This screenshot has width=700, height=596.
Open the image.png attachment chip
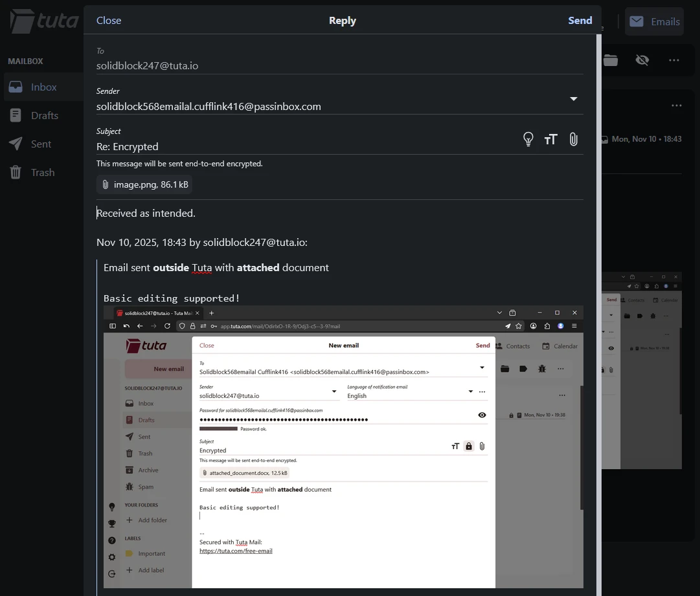144,184
